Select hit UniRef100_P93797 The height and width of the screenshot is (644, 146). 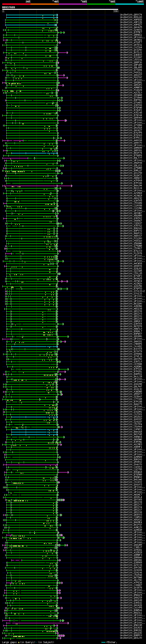click(x=131, y=77)
